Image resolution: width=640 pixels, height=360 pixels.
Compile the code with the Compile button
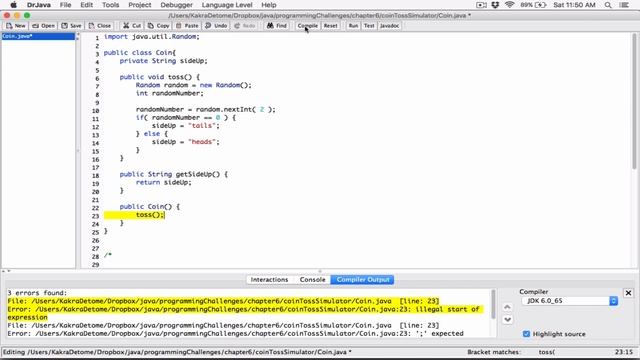tap(307, 26)
